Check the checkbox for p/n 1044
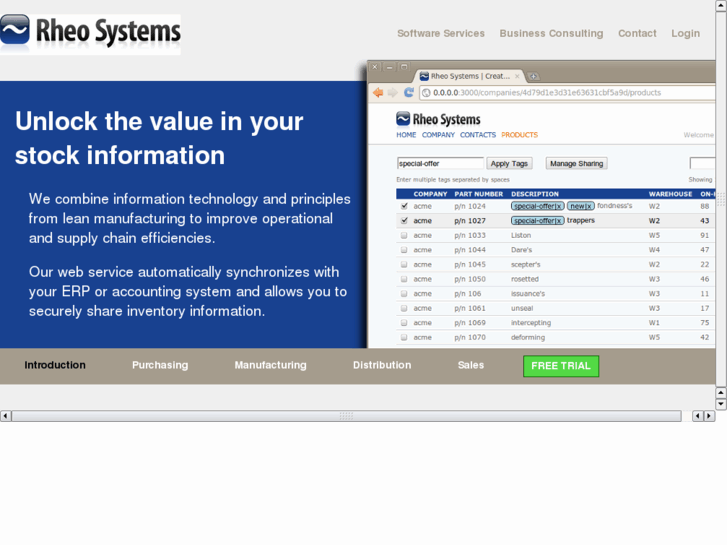Image resolution: width=727 pixels, height=545 pixels. point(404,250)
